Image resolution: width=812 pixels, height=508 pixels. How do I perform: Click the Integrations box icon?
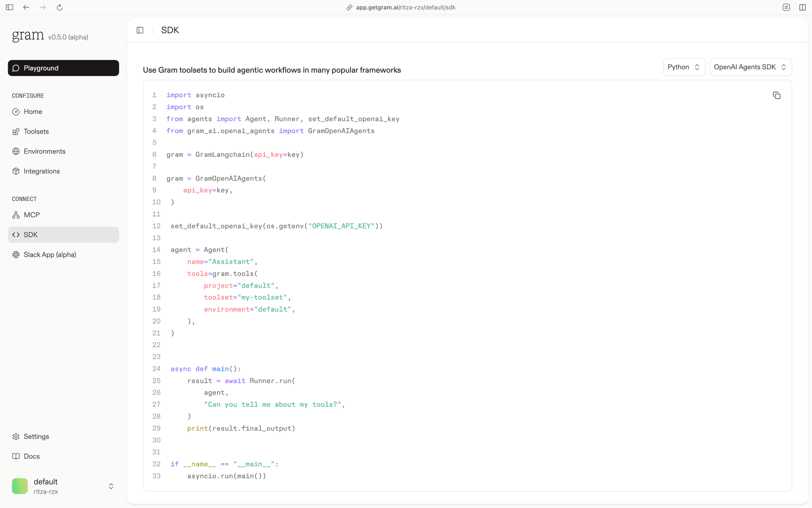tap(16, 171)
